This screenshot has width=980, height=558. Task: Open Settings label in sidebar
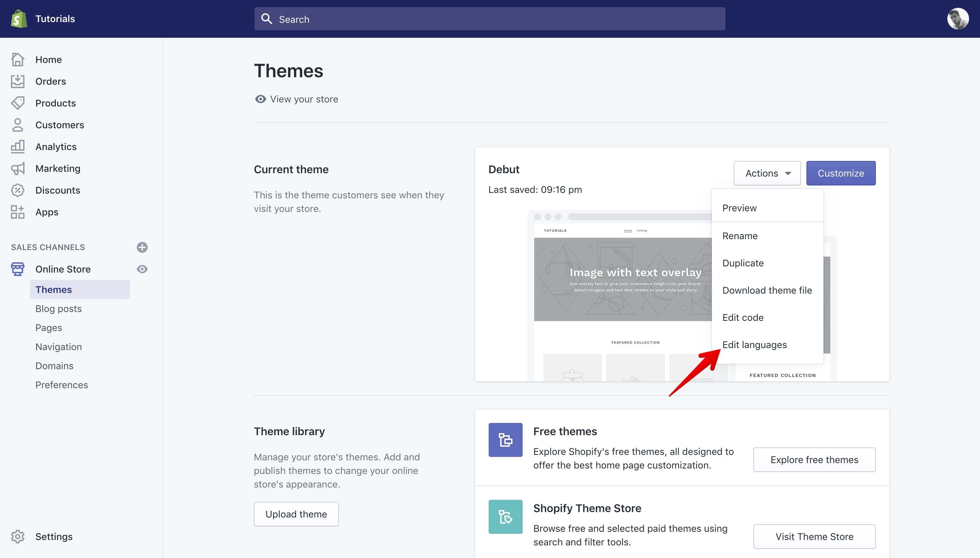point(54,537)
